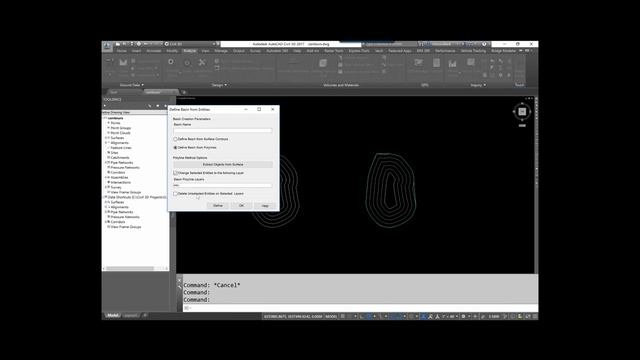
Task: Click the Toolspace horizontal scrollbar
Action: pyautogui.click(x=131, y=269)
